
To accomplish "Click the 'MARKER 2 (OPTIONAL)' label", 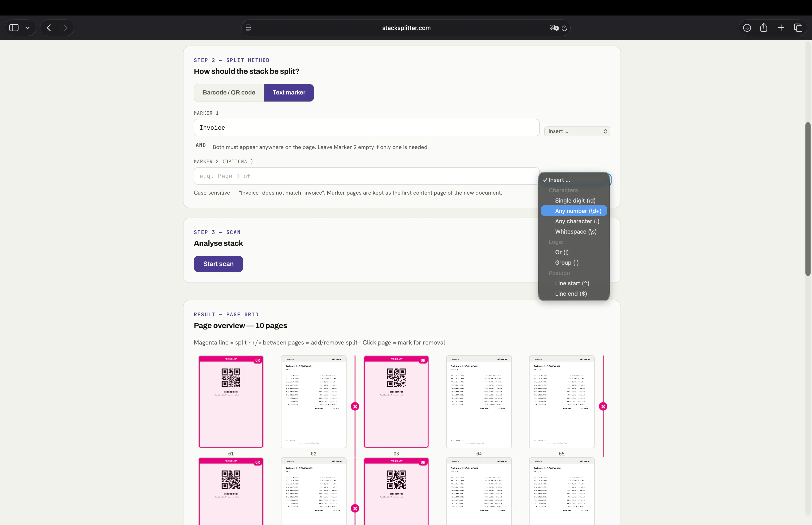I will [223, 162].
